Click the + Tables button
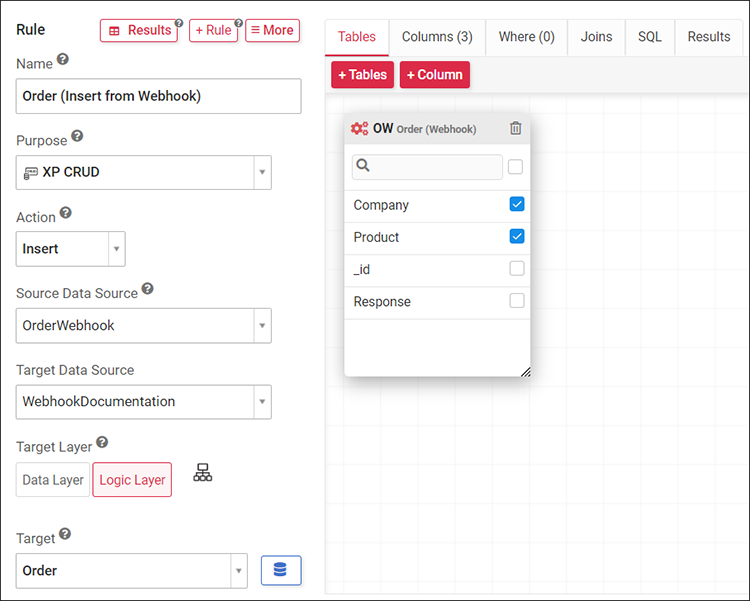The height and width of the screenshot is (601, 750). pyautogui.click(x=362, y=75)
